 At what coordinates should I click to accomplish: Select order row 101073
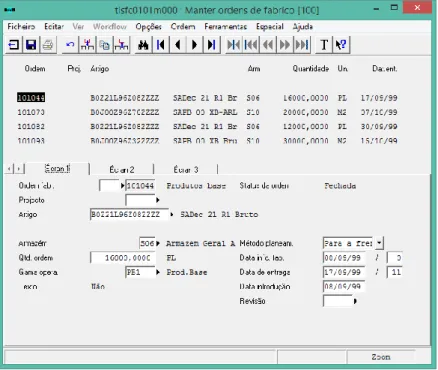(x=207, y=112)
